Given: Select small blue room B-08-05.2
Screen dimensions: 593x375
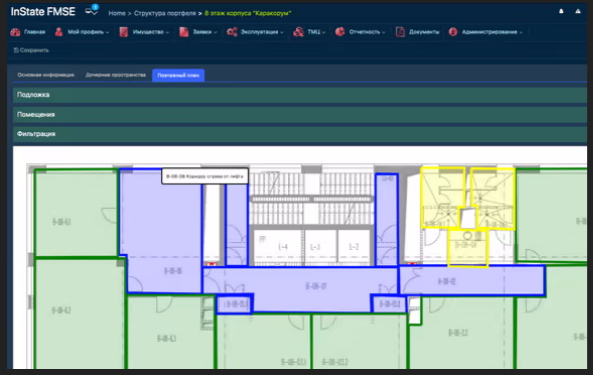Looking at the screenshot, I should pyautogui.click(x=389, y=304).
